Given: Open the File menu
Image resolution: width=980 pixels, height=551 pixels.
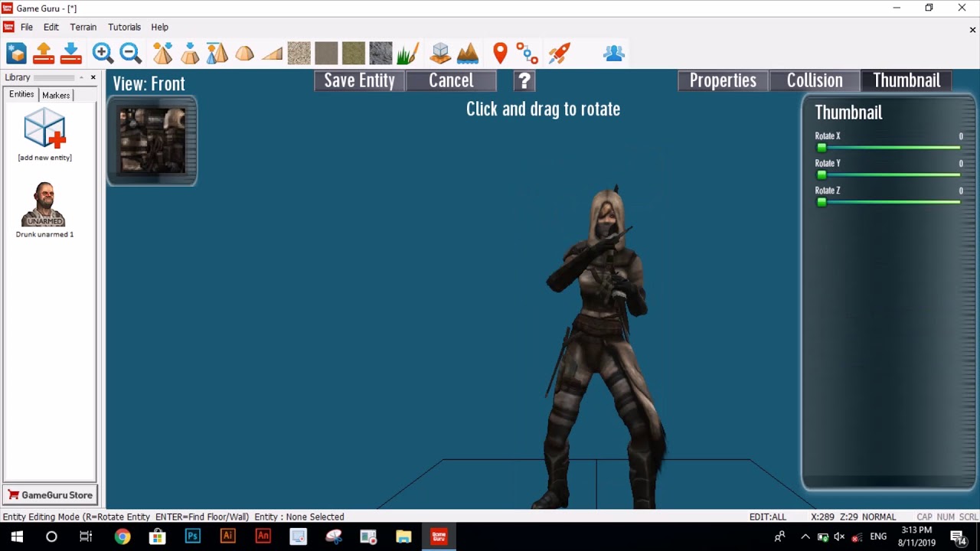Looking at the screenshot, I should (x=27, y=27).
